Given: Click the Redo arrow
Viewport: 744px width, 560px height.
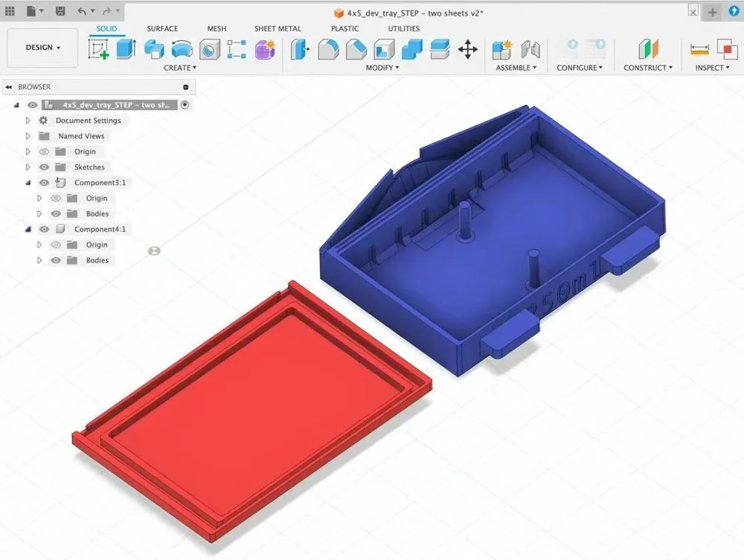Looking at the screenshot, I should pos(107,11).
